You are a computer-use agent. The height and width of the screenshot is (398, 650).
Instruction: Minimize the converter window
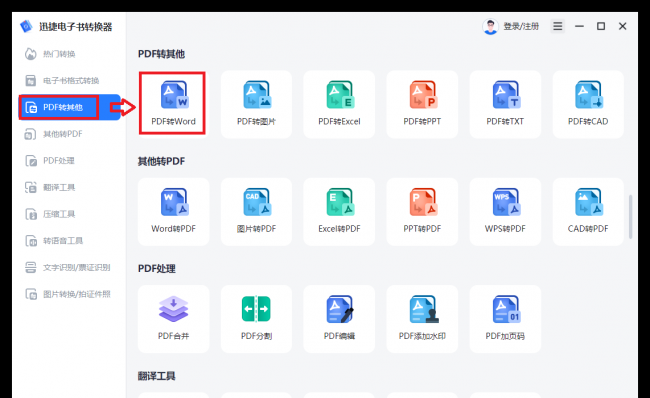click(x=579, y=26)
